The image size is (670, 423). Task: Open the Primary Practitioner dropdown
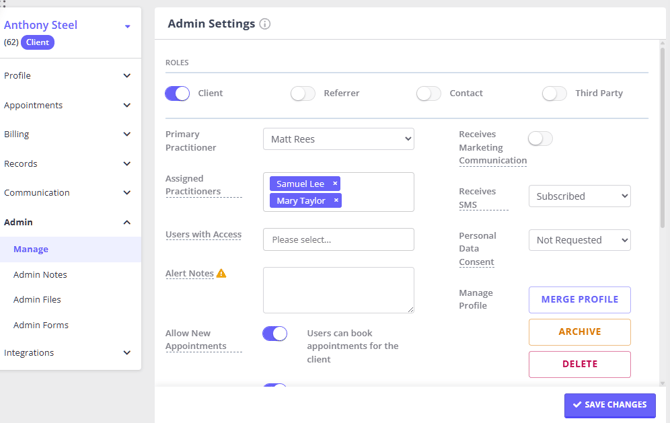point(338,140)
